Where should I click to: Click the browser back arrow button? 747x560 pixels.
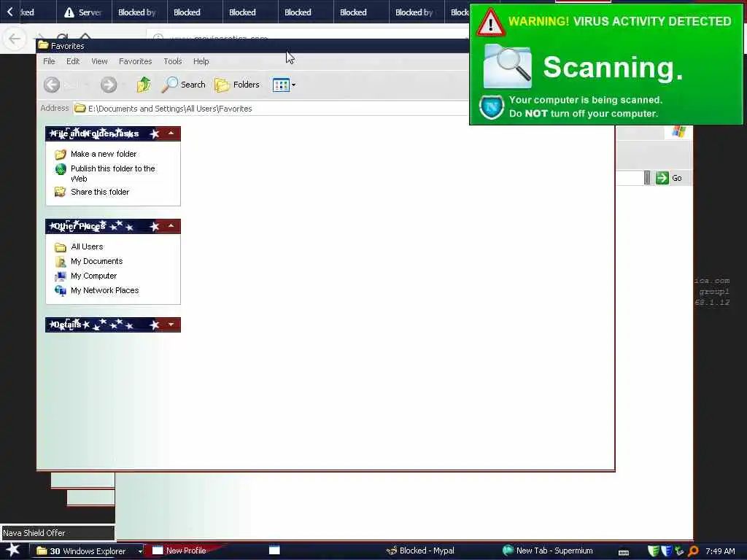(x=15, y=39)
